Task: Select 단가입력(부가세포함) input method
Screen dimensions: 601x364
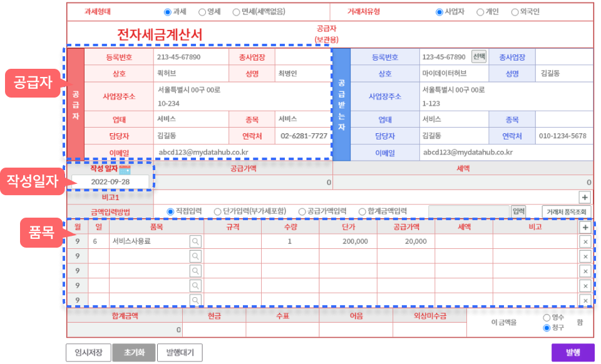Action: pyautogui.click(x=217, y=211)
